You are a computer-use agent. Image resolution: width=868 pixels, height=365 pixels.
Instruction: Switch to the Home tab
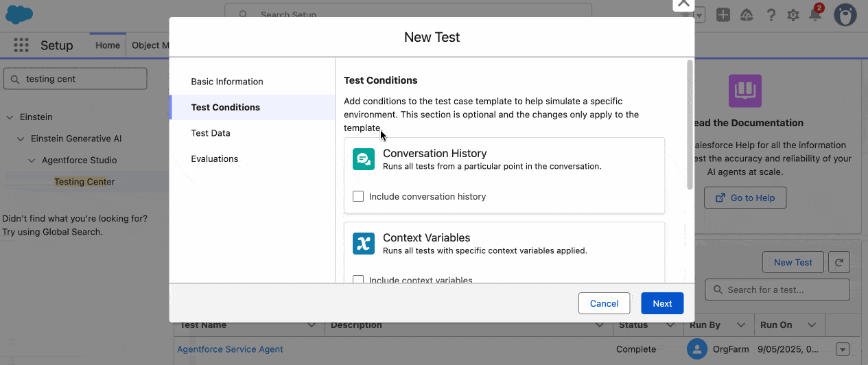click(108, 45)
